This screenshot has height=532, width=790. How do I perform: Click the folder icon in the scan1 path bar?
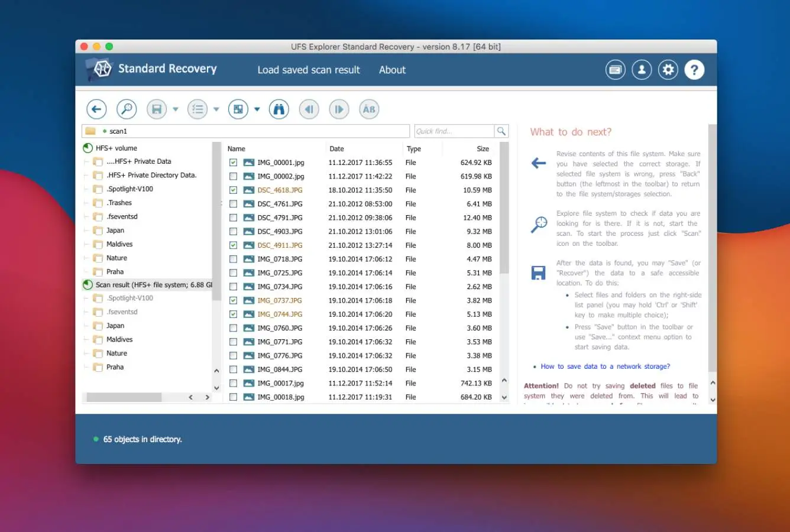[x=90, y=131]
